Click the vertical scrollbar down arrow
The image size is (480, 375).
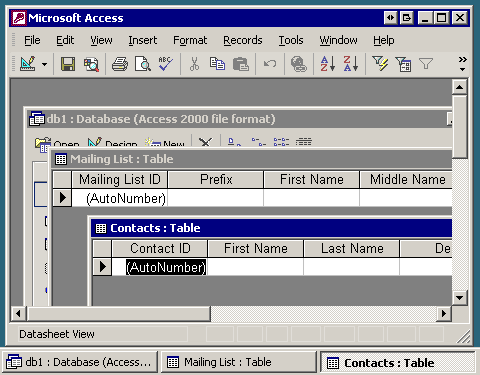coord(460,298)
